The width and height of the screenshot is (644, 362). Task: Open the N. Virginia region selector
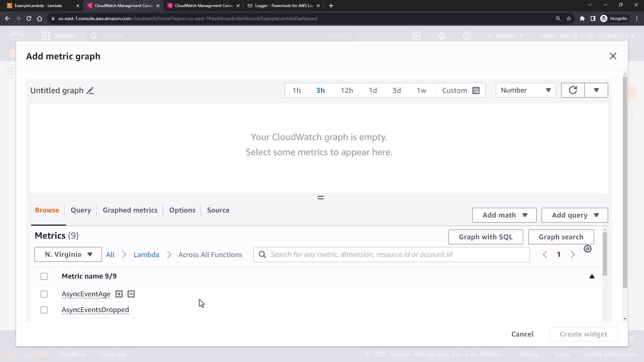click(x=68, y=254)
